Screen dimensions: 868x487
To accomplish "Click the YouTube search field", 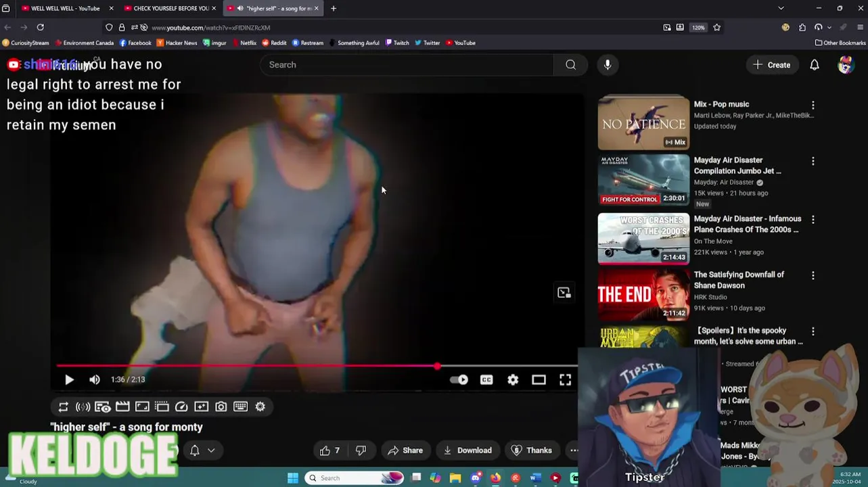I will 407,65.
